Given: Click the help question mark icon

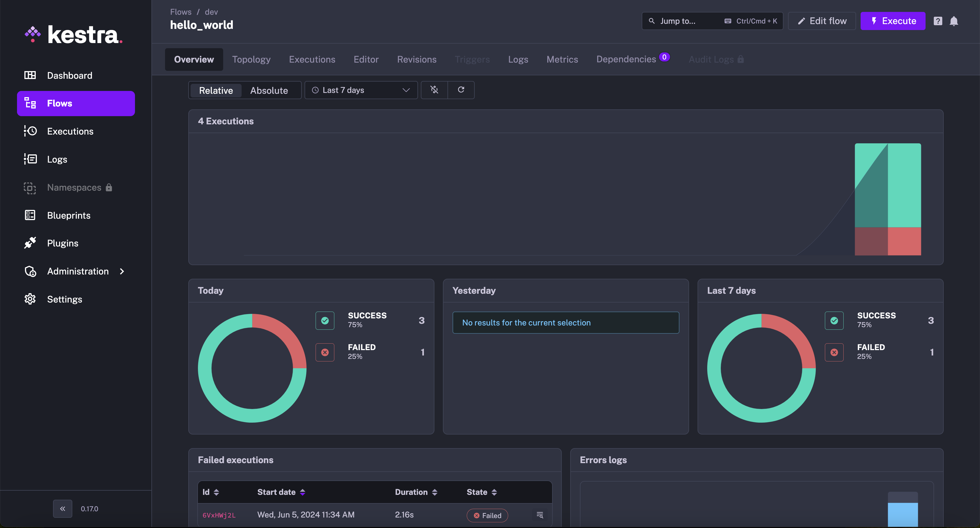Looking at the screenshot, I should coord(938,21).
